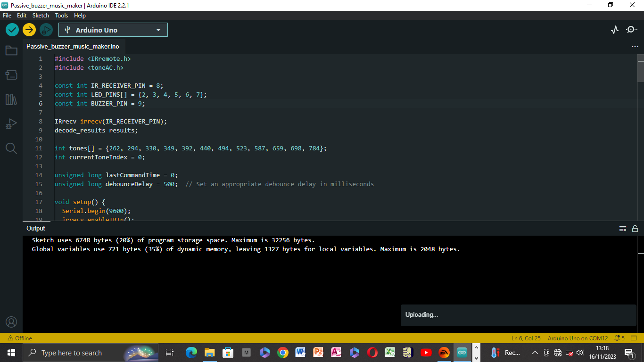Open the Arduino Uno board selector dropdown
644x362 pixels.
(113, 29)
